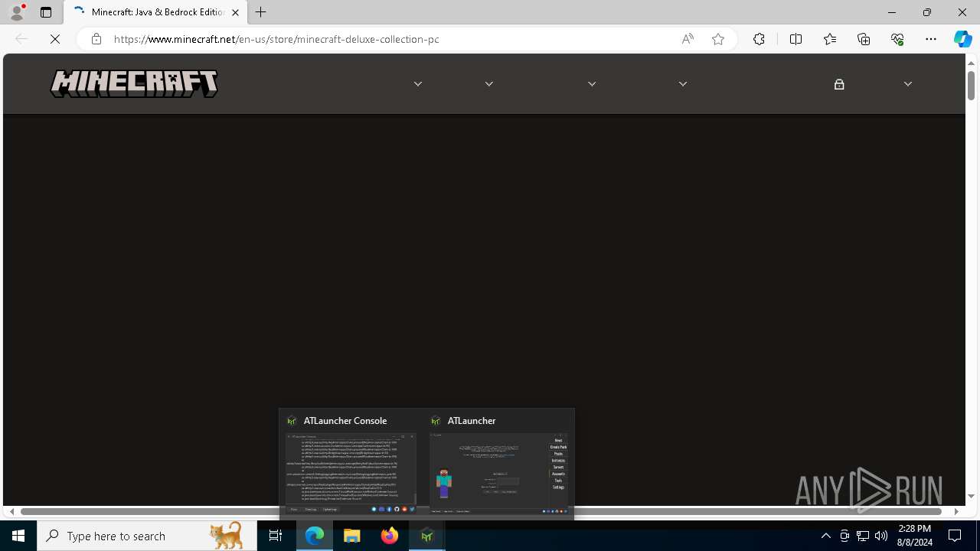Open Settings and more ellipsis menu
Screen dimensions: 980x551
click(x=931, y=39)
